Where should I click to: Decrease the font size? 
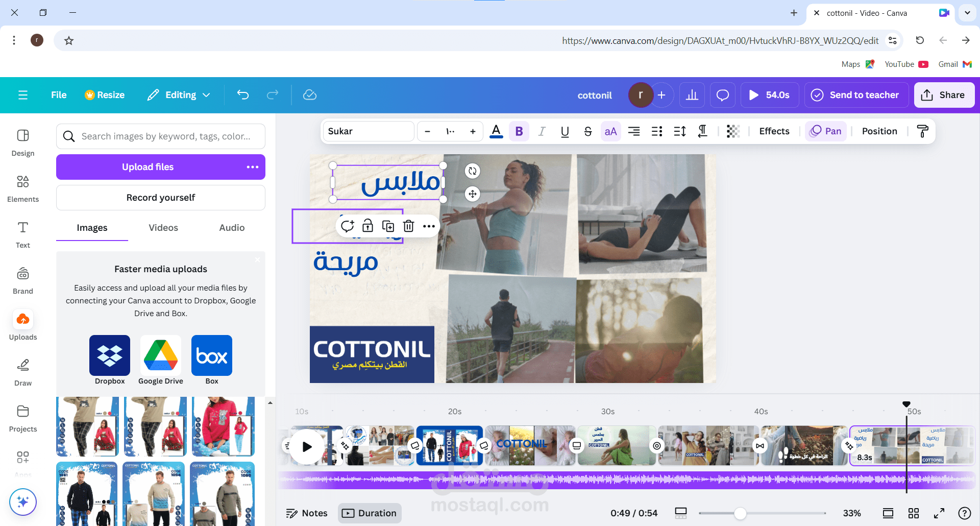428,131
